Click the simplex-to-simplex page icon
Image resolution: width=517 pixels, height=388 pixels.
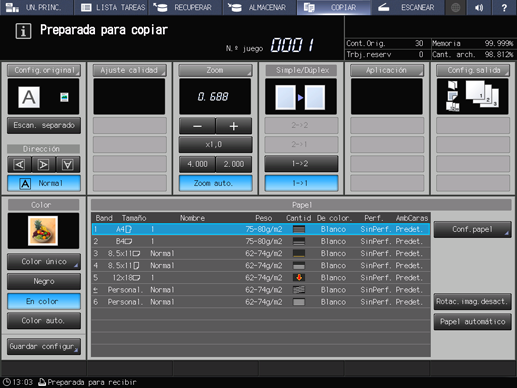pyautogui.click(x=300, y=97)
